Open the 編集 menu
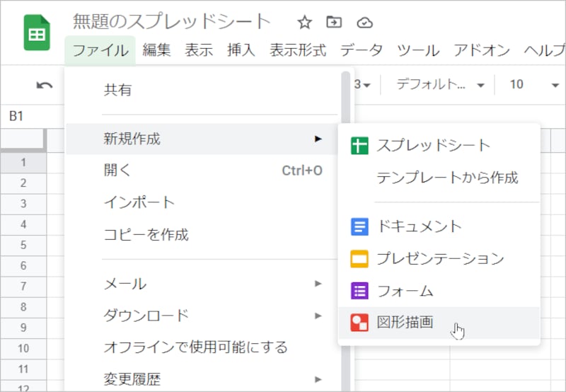This screenshot has height=392, width=566. 156,50
